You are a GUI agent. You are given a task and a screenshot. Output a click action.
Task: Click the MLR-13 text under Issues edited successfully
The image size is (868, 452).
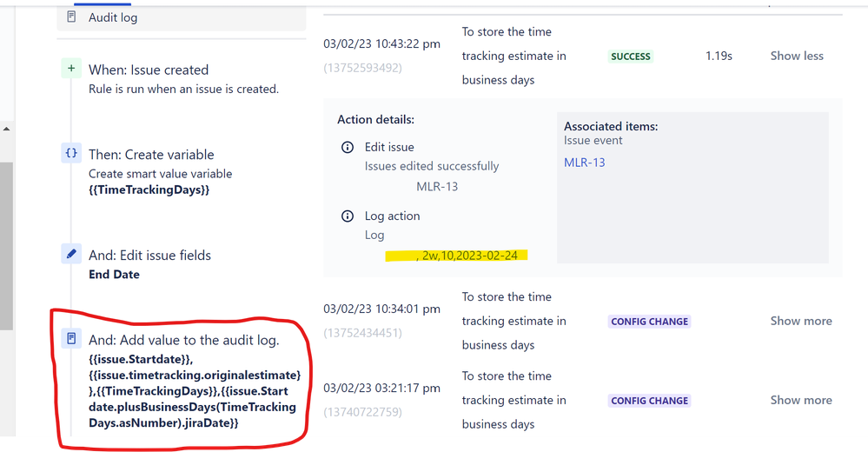[x=437, y=187]
